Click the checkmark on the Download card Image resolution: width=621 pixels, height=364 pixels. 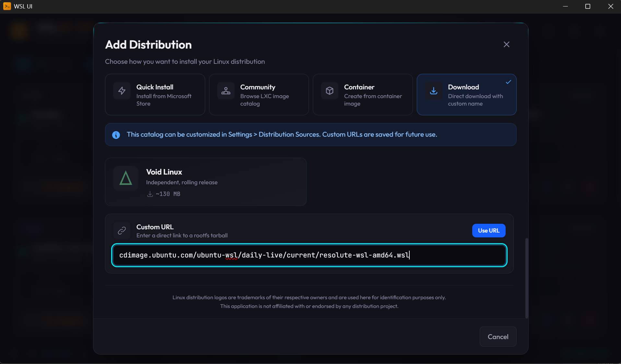coord(508,82)
